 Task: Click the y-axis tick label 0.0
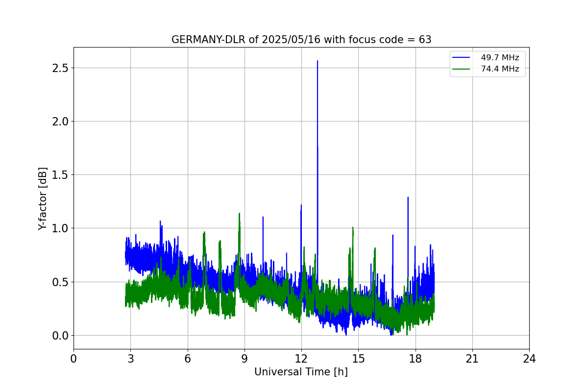[x=60, y=336]
